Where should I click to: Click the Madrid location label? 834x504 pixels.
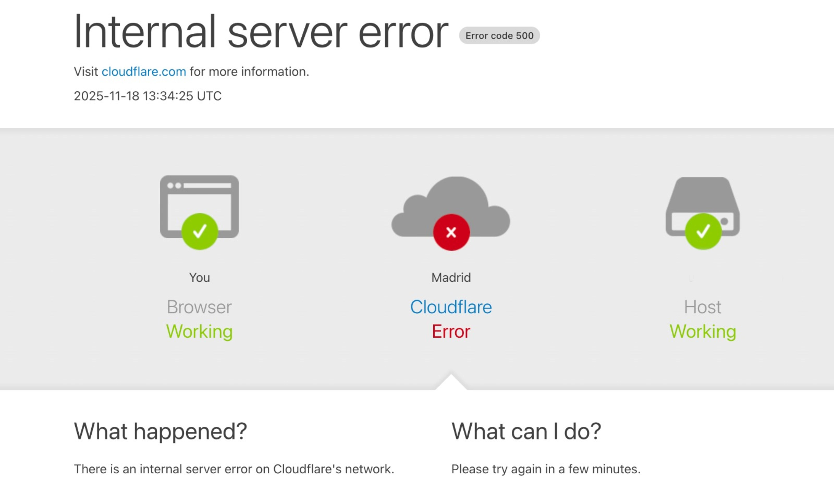click(x=451, y=277)
